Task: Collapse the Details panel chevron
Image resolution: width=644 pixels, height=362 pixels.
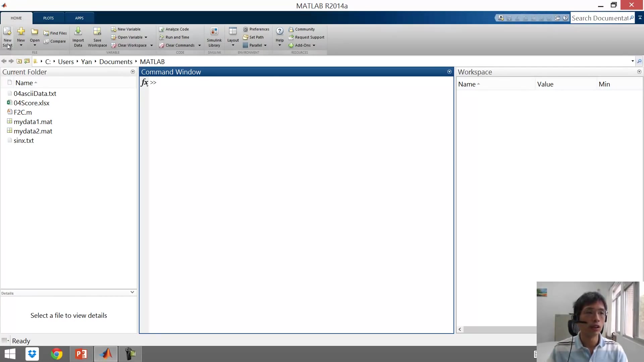Action: pyautogui.click(x=132, y=292)
